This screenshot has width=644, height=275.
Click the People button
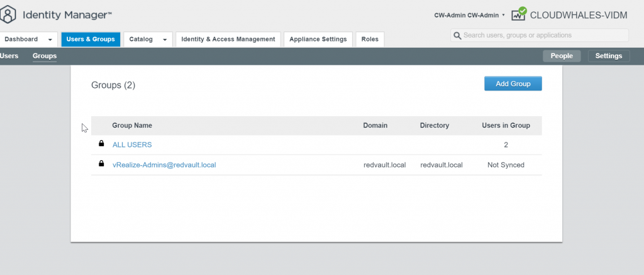pos(562,56)
